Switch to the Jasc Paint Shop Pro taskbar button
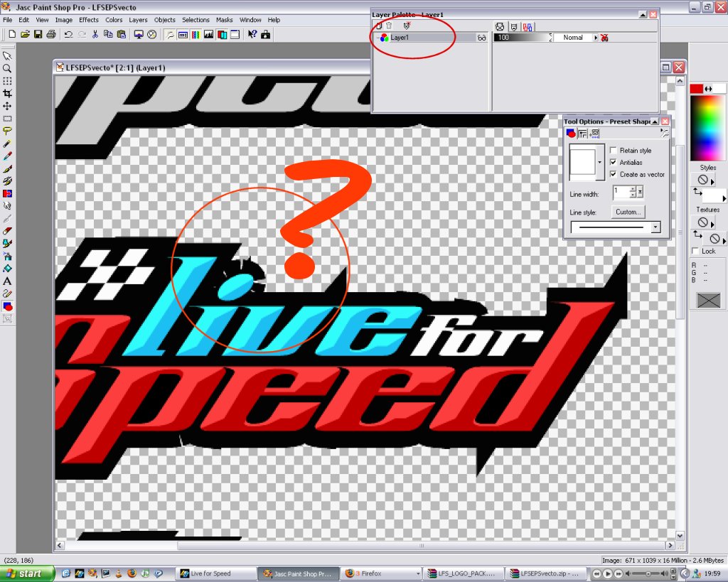Screen dimensions: 728x582 299,573
